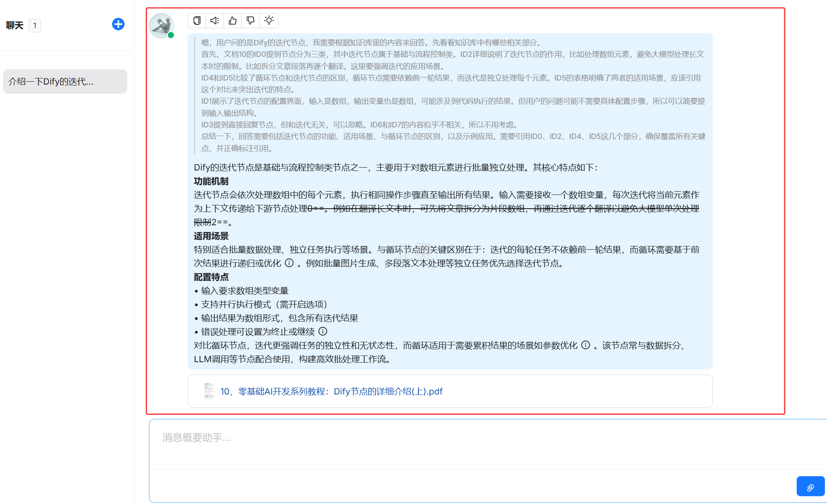Click the chat count badge 1

point(35,26)
